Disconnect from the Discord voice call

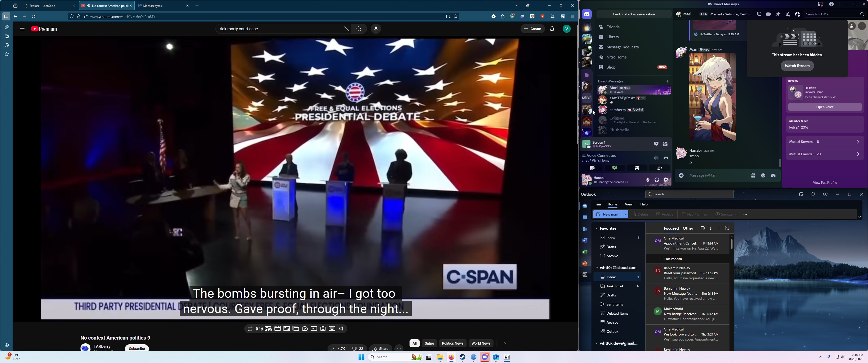pos(666,158)
